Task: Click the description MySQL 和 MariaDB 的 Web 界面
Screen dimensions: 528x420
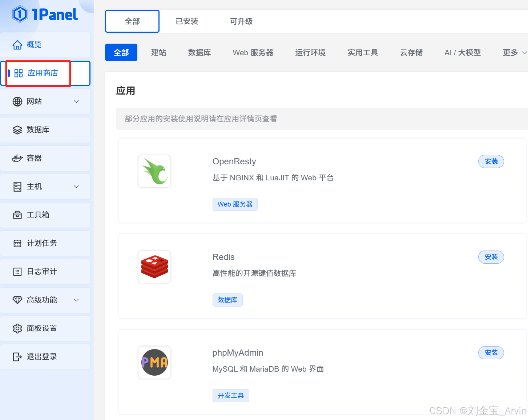Action: coord(268,369)
